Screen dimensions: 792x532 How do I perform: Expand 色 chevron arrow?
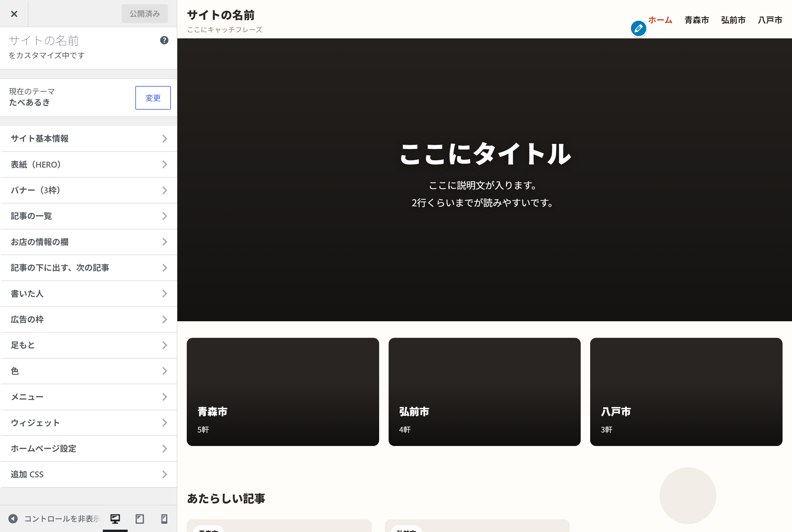tap(165, 371)
